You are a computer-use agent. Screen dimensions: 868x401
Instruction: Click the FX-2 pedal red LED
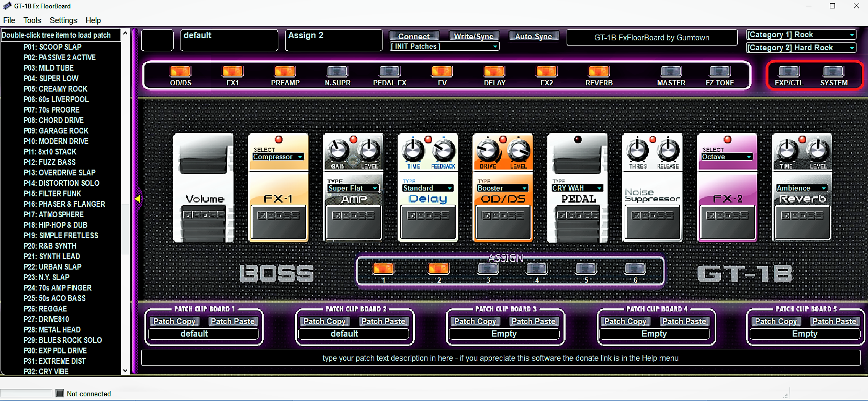coord(727,140)
